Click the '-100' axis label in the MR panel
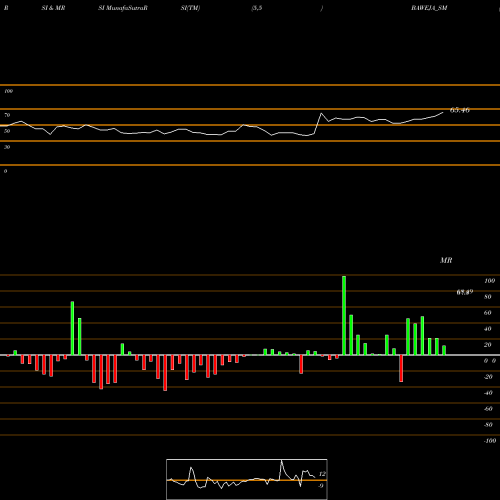The image size is (500, 500). [490, 441]
